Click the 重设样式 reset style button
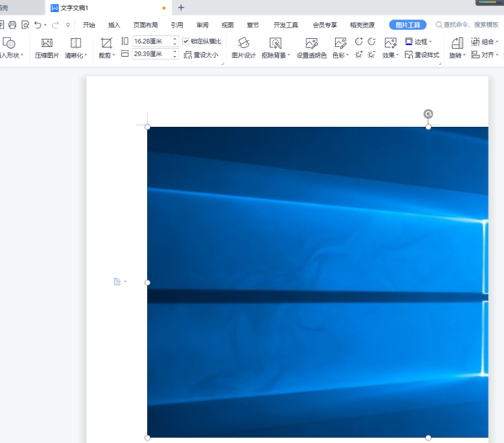 (422, 55)
